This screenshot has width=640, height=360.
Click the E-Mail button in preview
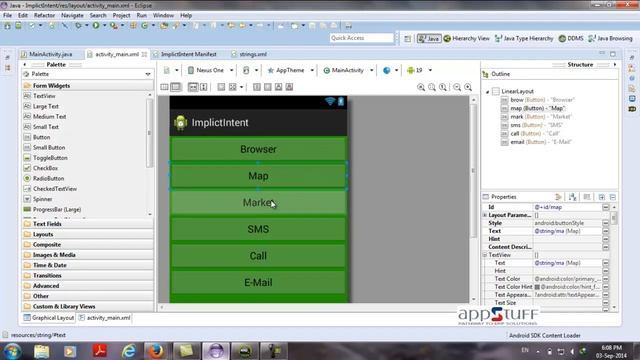click(x=258, y=282)
